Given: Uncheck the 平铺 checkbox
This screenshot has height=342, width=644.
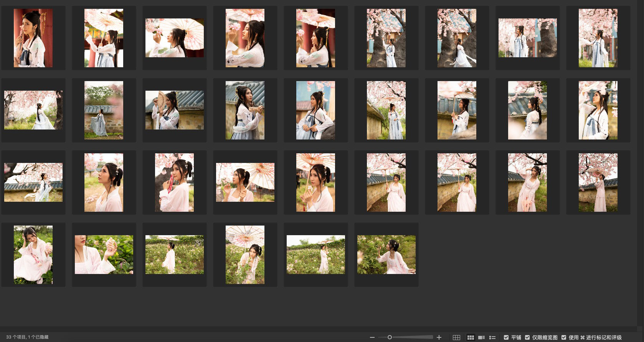Looking at the screenshot, I should (506, 337).
